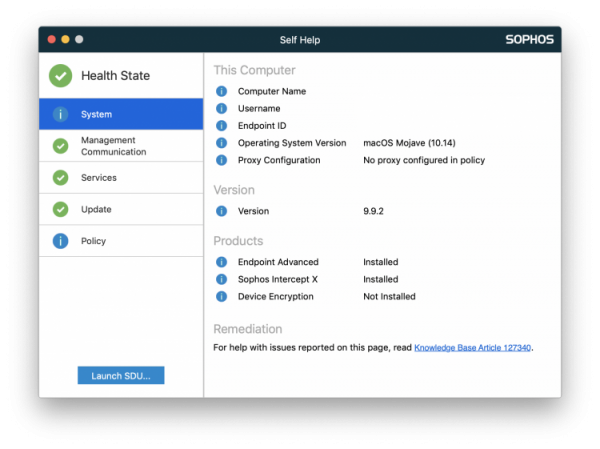Viewport: 600px width, 449px height.
Task: Click the Launch SDU... button
Action: coord(121,376)
